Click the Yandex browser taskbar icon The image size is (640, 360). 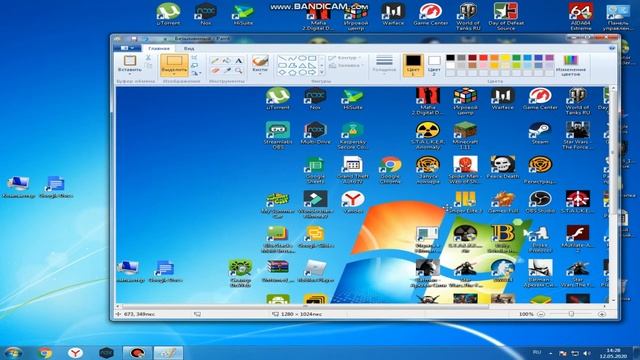click(x=75, y=352)
